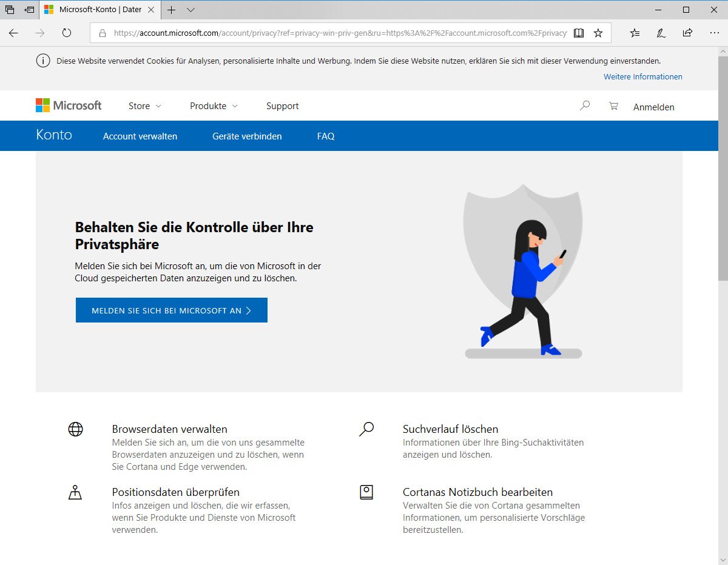
Task: Open the shopping cart icon
Action: click(x=613, y=105)
